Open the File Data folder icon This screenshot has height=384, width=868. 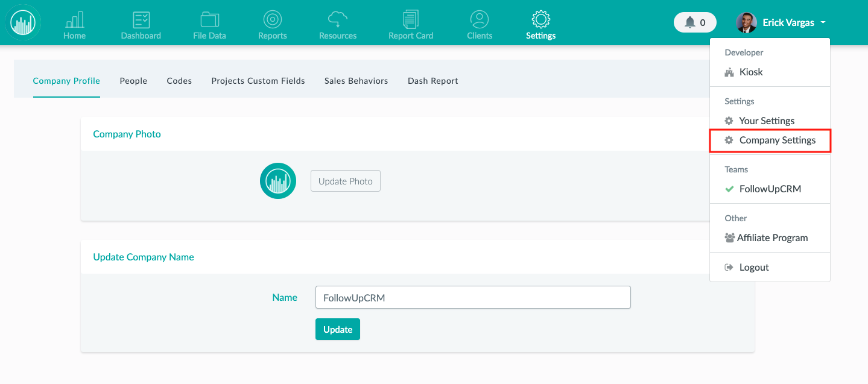(209, 20)
